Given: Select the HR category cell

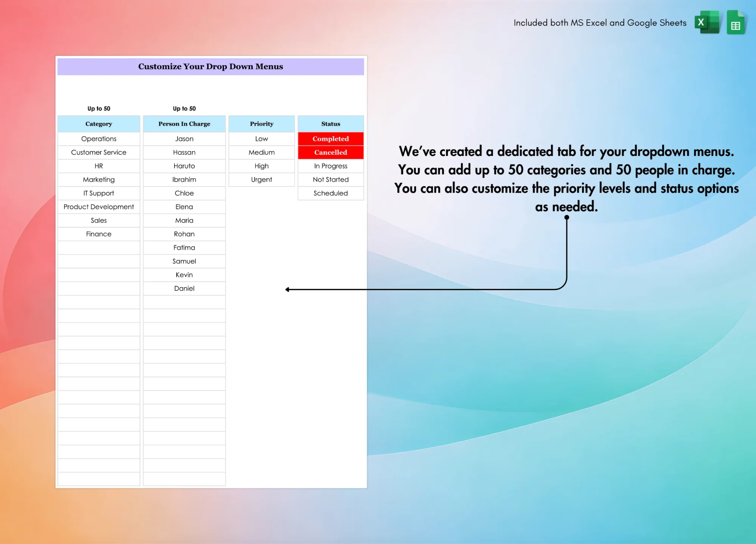Looking at the screenshot, I should coord(99,166).
